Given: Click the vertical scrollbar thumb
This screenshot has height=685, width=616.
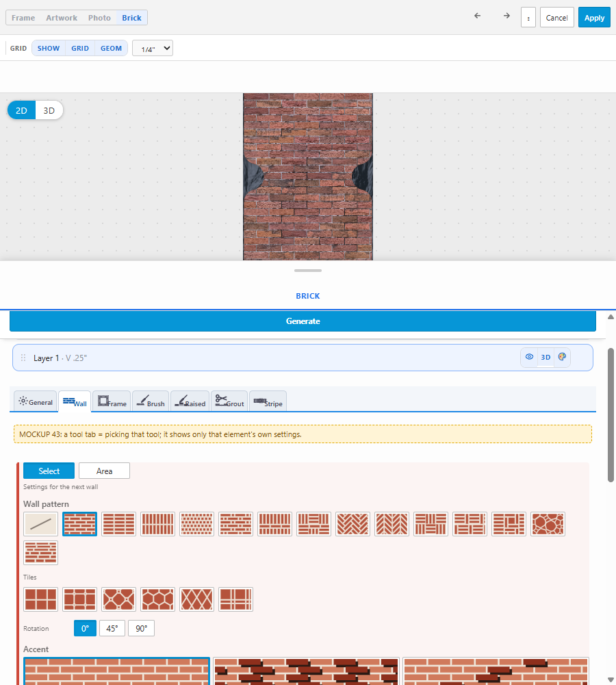Looking at the screenshot, I should (x=611, y=415).
